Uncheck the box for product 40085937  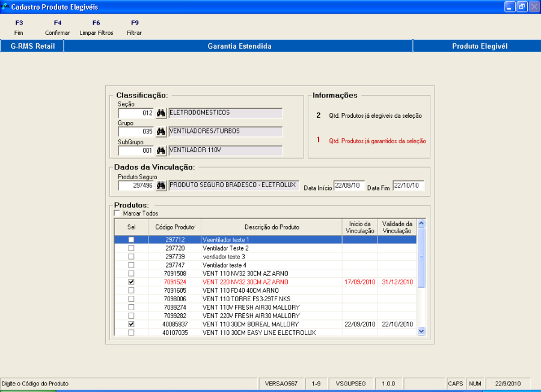[131, 324]
